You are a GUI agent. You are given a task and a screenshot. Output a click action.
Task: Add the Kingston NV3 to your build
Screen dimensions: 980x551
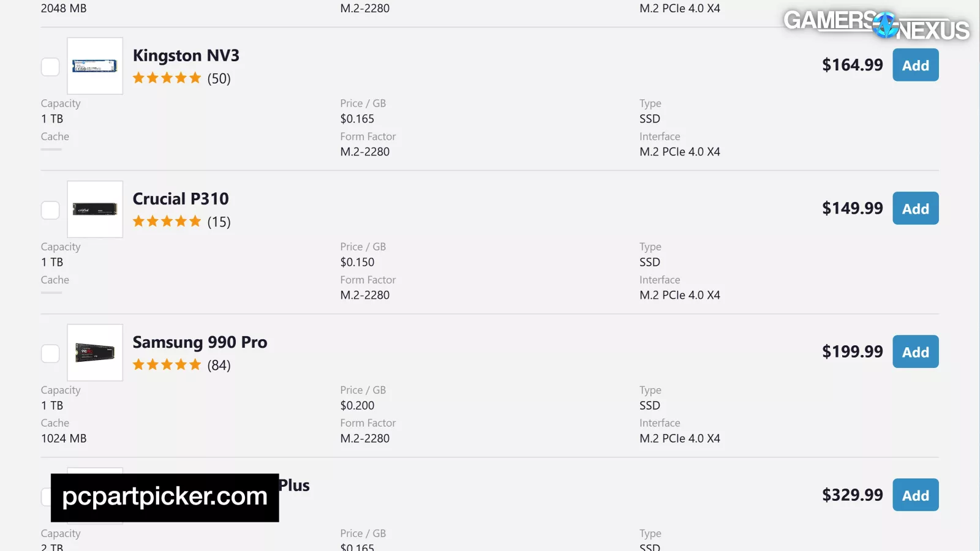click(915, 66)
